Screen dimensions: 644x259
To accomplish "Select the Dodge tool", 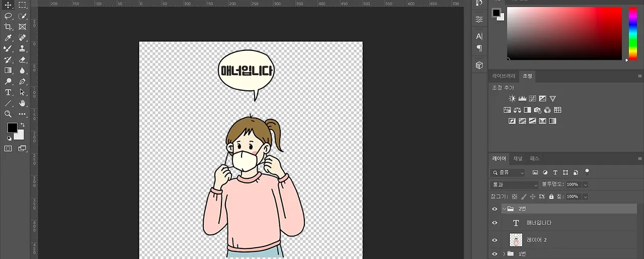I will [8, 81].
